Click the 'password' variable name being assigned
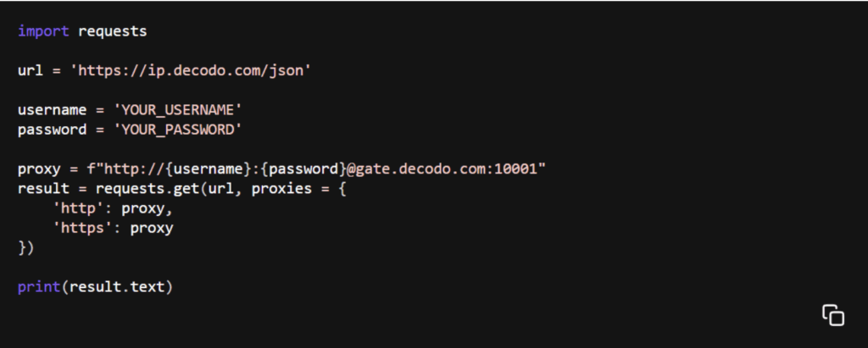Screen dimensions: 868x348 (x=52, y=130)
